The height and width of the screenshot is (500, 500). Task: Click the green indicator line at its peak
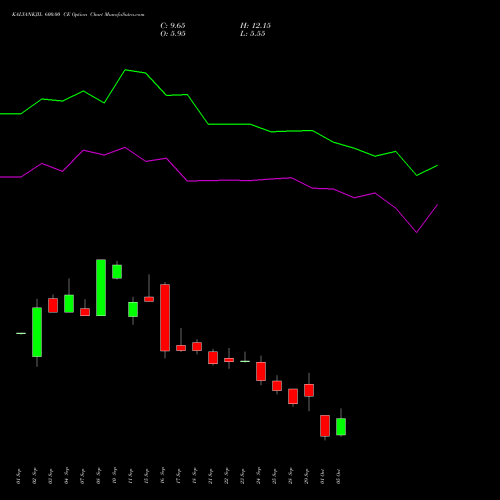(x=125, y=70)
